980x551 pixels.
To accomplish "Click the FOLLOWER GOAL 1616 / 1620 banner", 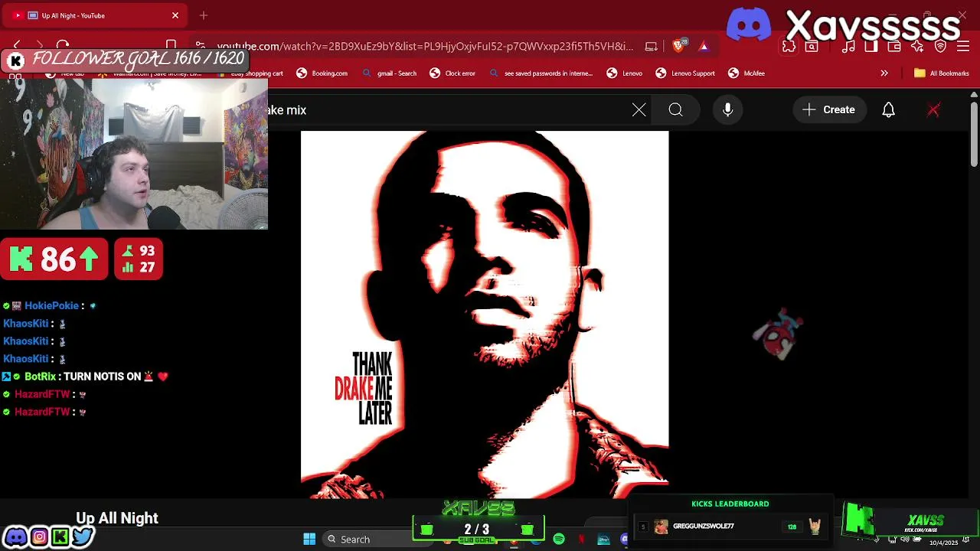I will (125, 60).
